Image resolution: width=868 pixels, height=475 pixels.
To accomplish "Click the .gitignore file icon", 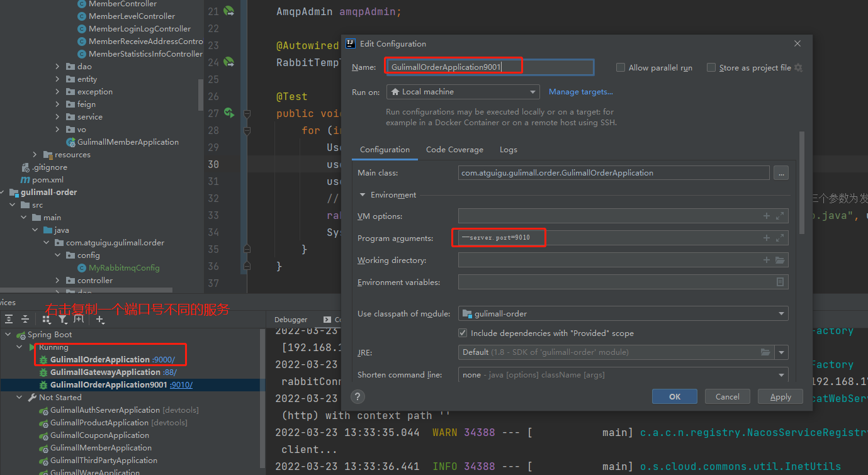I will (x=25, y=167).
